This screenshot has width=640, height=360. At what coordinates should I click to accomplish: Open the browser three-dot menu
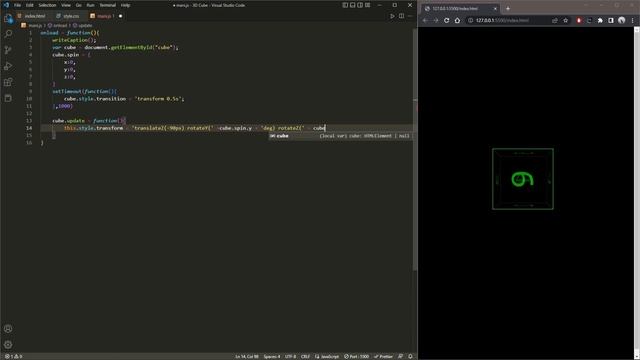coord(633,20)
